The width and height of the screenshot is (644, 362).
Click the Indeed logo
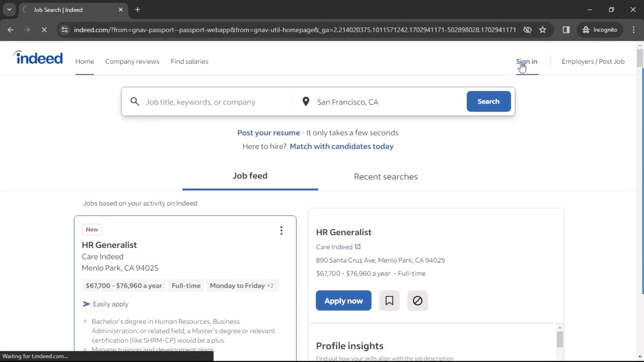point(38,58)
